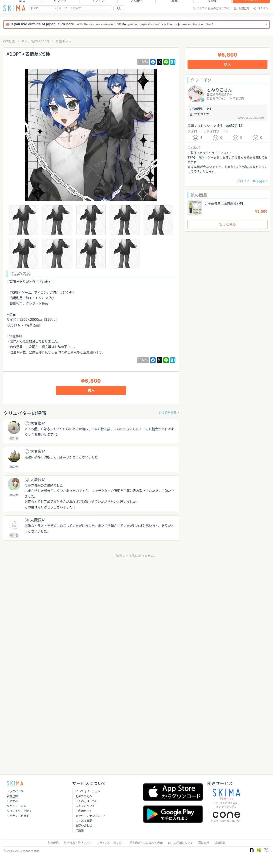Open avatar of reviewer writing 全身立ち絵のご依頼

(14, 484)
